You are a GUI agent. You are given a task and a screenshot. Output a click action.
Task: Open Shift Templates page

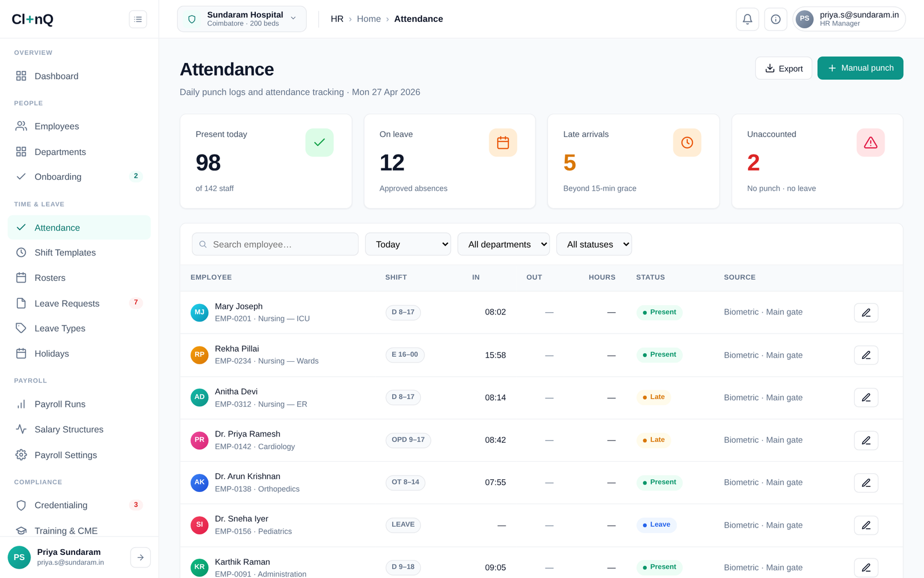click(x=80, y=253)
